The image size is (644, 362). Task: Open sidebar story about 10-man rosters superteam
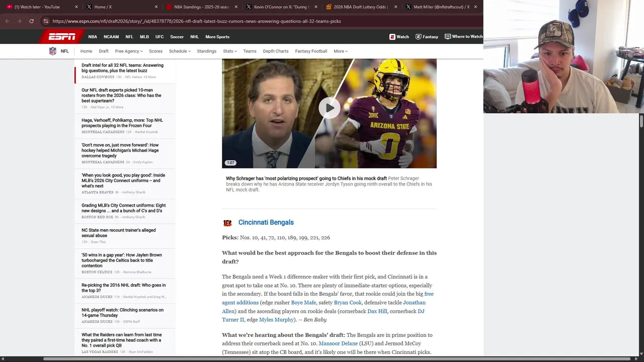121,96
